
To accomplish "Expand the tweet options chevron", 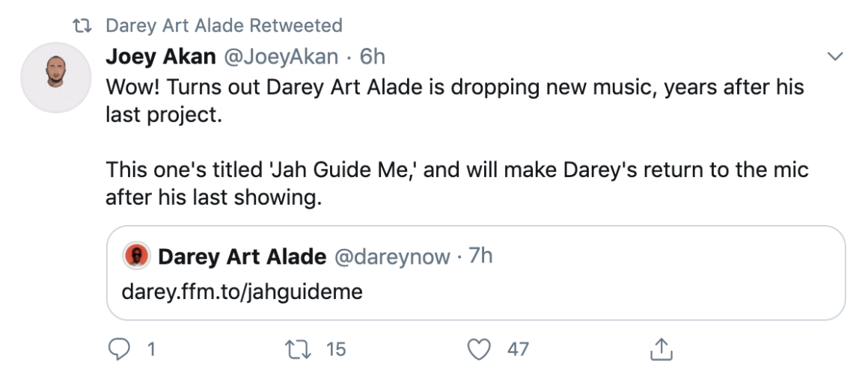I will tap(833, 57).
